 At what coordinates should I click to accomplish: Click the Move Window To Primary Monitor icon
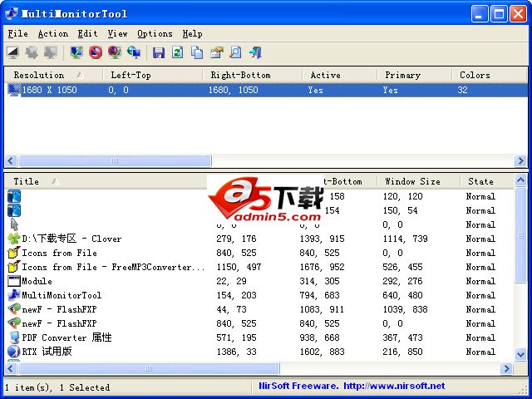51,52
